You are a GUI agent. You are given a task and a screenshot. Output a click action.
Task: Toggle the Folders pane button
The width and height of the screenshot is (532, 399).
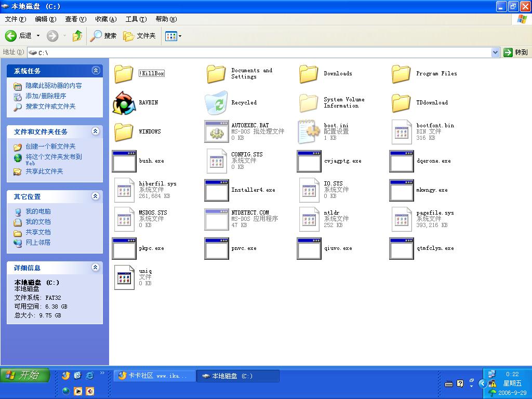(x=140, y=36)
